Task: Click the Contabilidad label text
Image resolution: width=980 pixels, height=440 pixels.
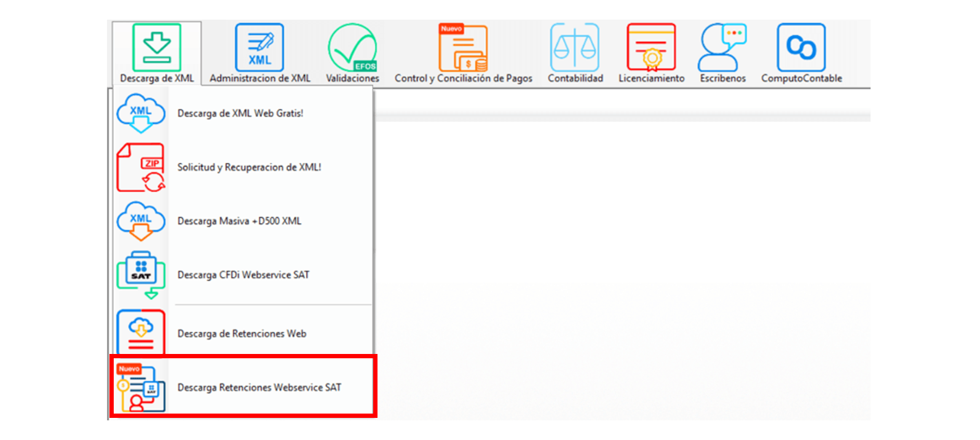Action: tap(575, 79)
